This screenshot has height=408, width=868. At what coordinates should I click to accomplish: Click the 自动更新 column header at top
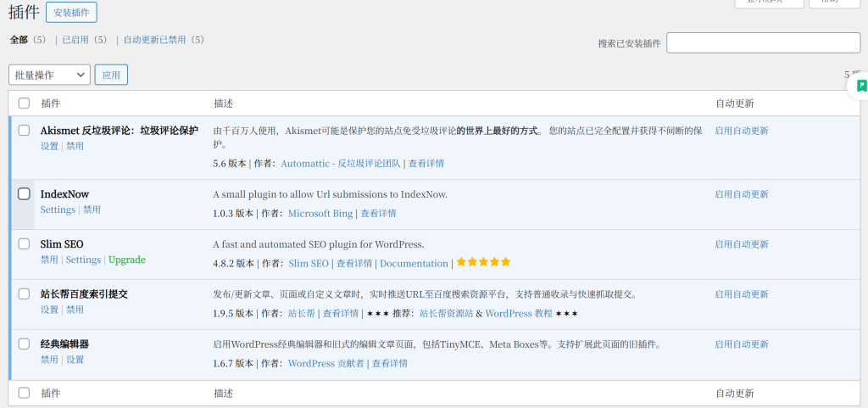coord(735,103)
